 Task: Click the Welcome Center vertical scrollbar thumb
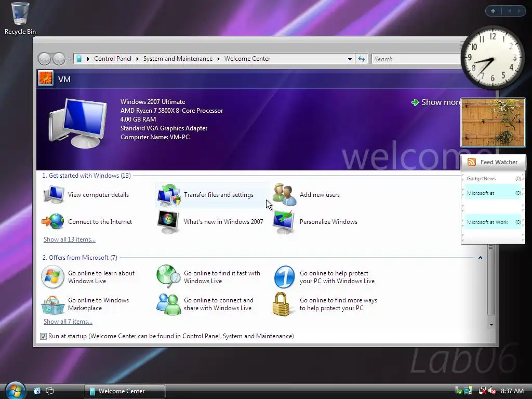tap(491, 279)
